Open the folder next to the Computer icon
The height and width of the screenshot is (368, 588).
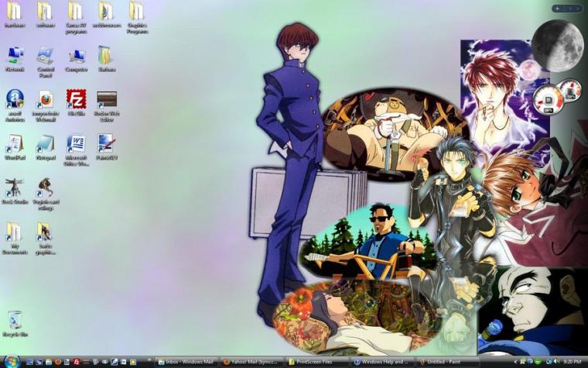(107, 59)
